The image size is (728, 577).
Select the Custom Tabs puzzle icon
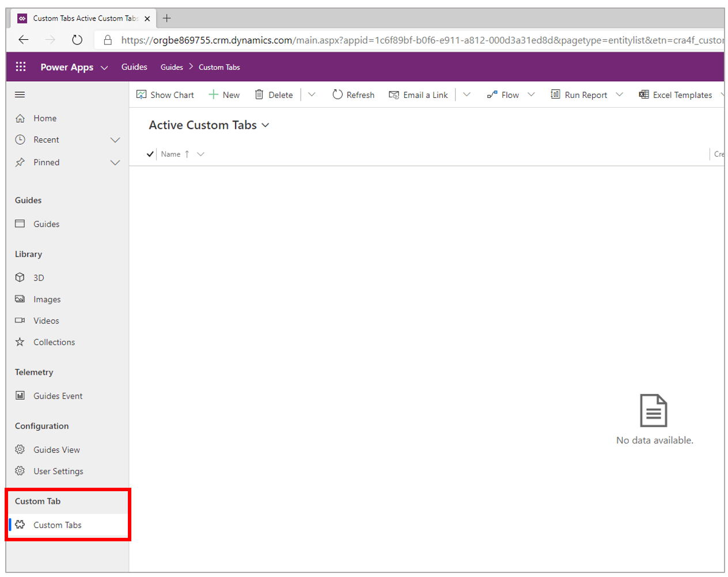point(21,525)
